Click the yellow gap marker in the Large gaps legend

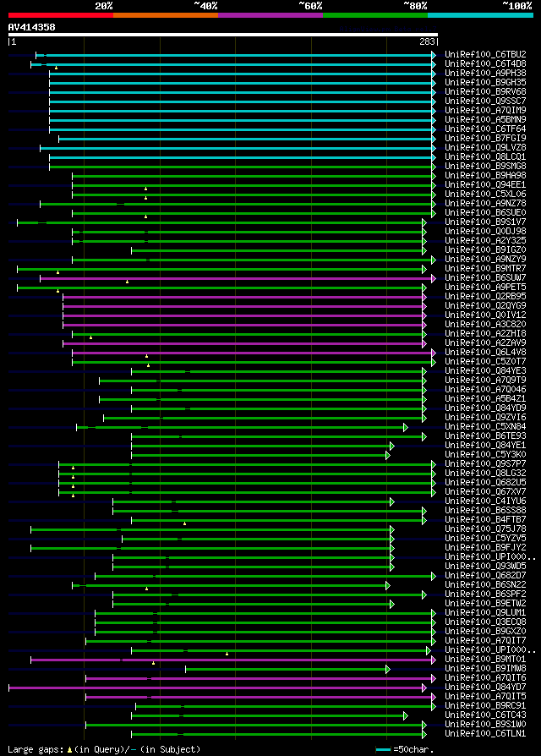pyautogui.click(x=70, y=750)
